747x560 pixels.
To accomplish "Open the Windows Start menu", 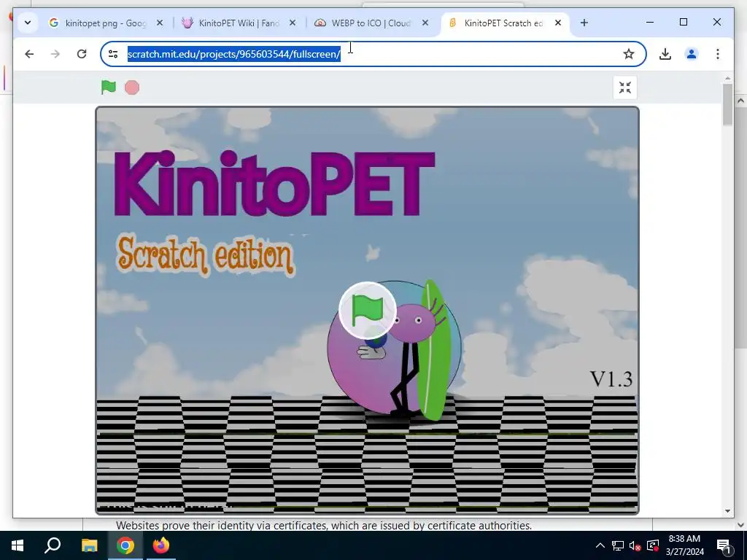I will [x=18, y=545].
